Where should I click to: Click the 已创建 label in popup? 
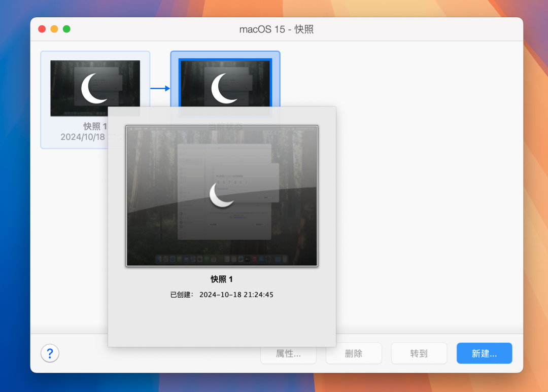[x=182, y=295]
